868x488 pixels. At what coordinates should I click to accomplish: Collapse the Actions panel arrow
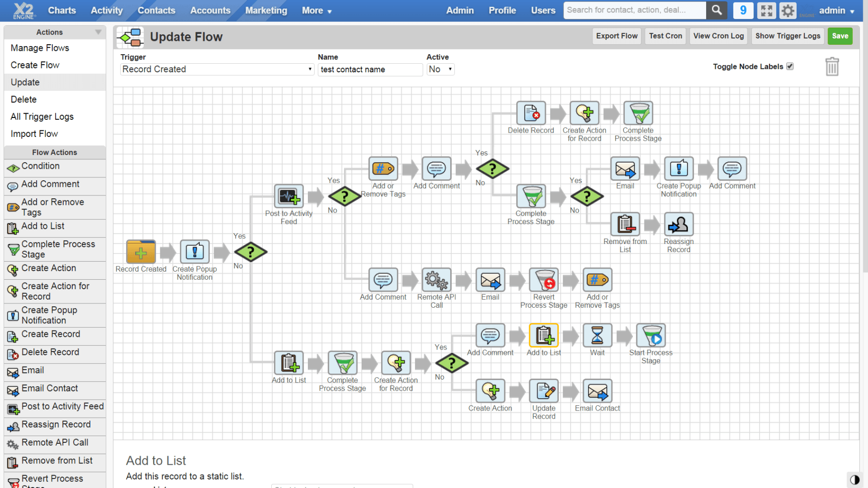pyautogui.click(x=98, y=32)
